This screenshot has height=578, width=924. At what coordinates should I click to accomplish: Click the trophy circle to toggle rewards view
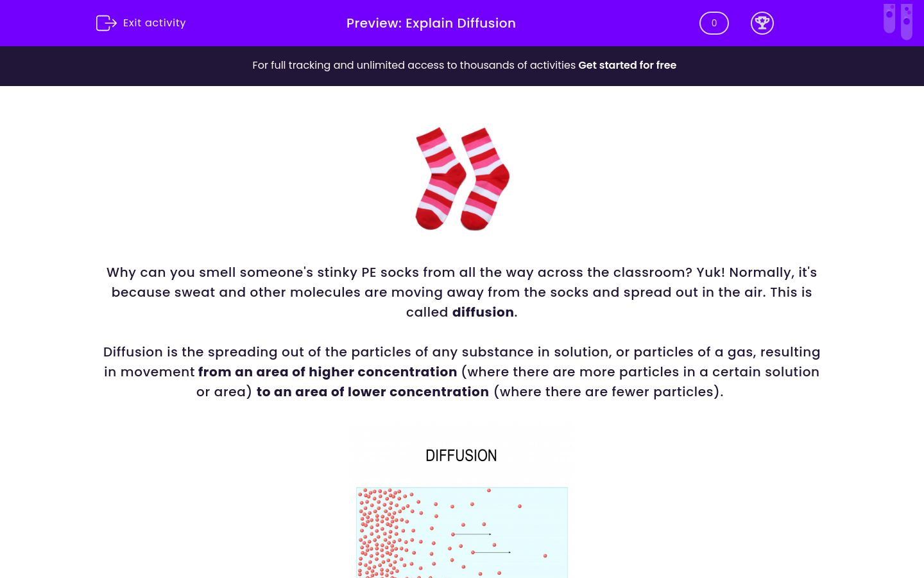762,23
